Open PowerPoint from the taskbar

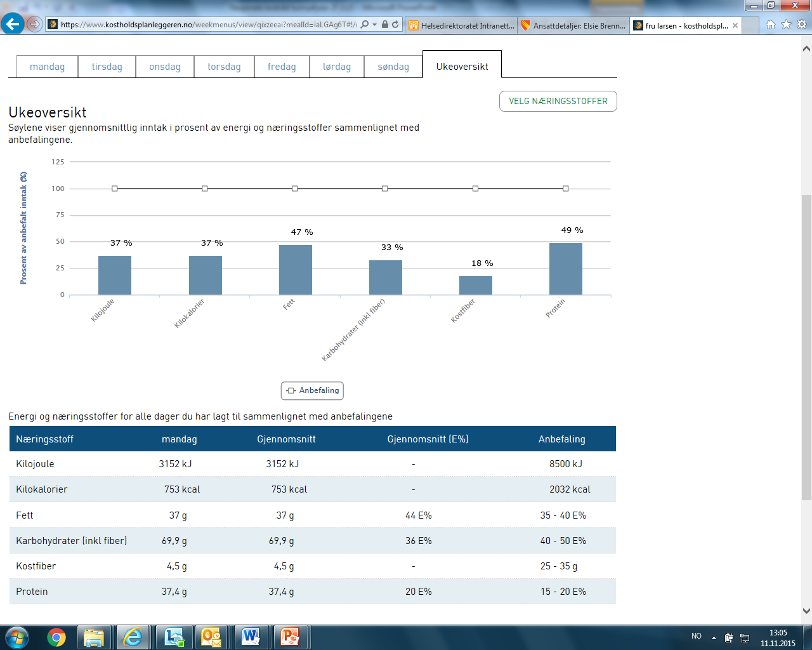290,637
